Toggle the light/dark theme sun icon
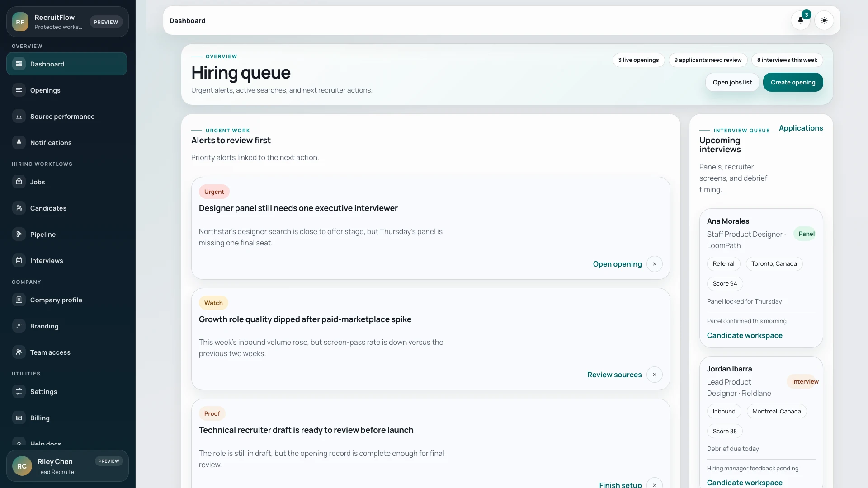The height and width of the screenshot is (488, 868). pos(824,20)
